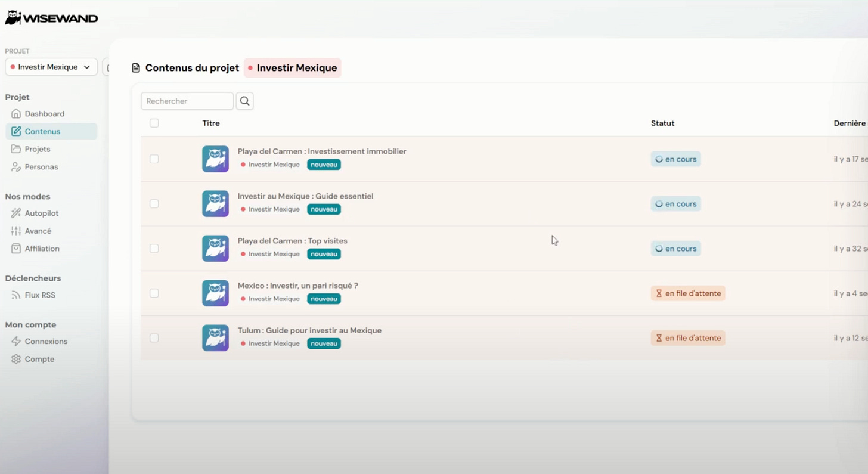Click the owl thumbnail for Investissement immobilier

(x=215, y=159)
